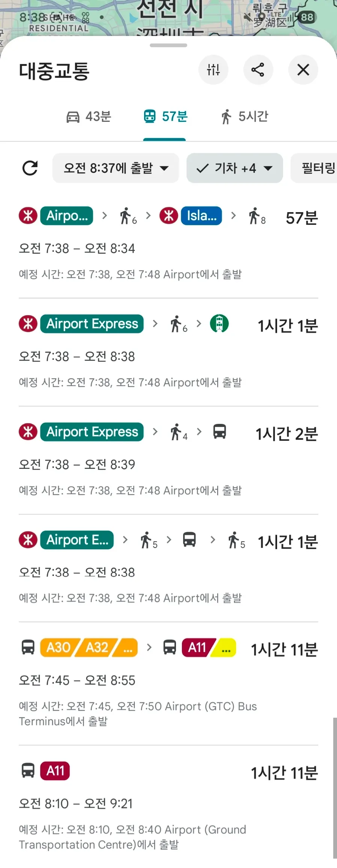Switch to the walking 5시간 tab

(x=245, y=117)
